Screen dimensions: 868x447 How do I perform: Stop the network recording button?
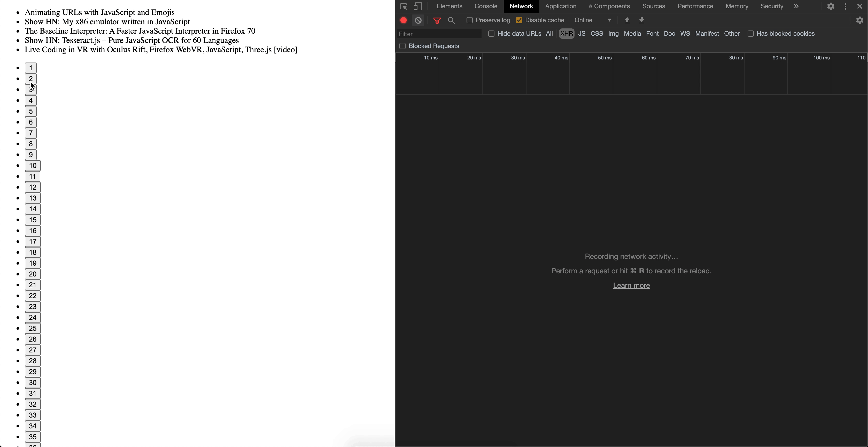point(403,20)
